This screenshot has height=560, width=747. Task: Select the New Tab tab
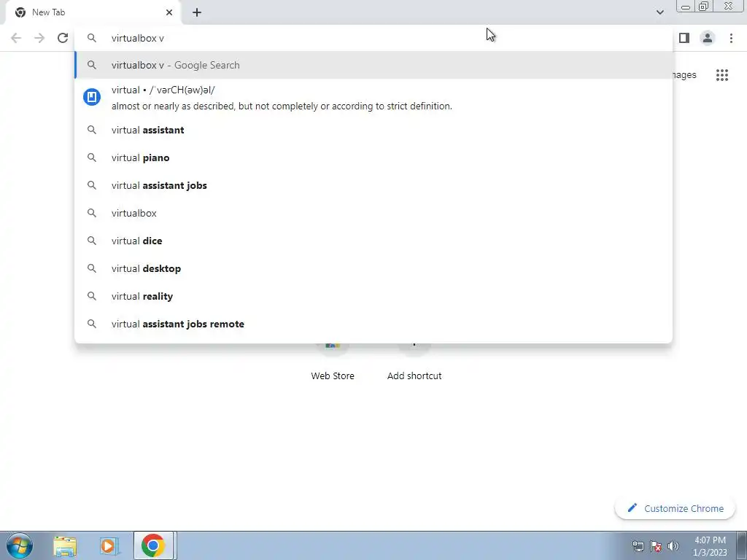pyautogui.click(x=93, y=12)
